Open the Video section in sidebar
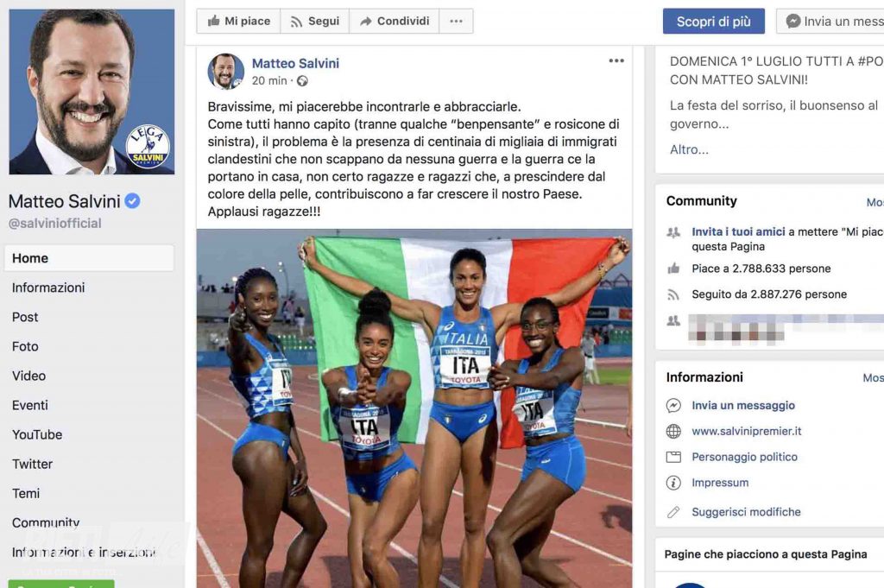 click(x=28, y=376)
